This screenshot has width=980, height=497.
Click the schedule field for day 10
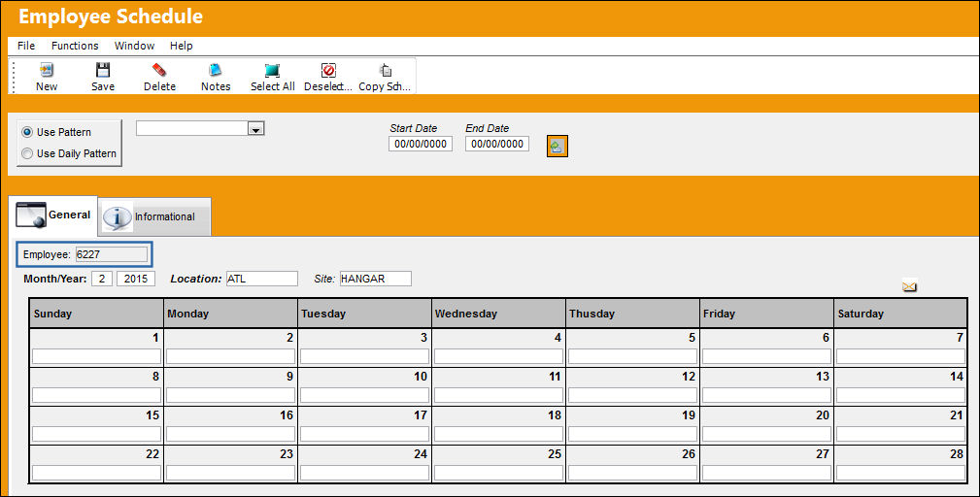pyautogui.click(x=364, y=395)
